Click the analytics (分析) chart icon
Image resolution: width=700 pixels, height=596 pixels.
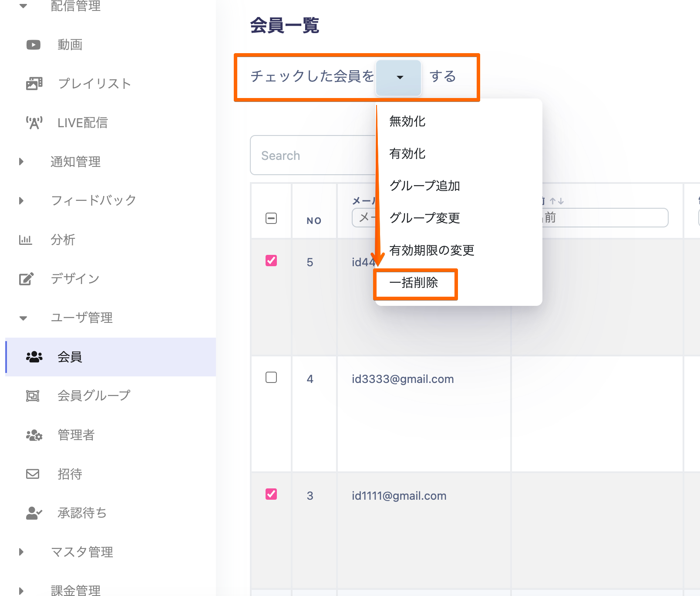pos(26,240)
